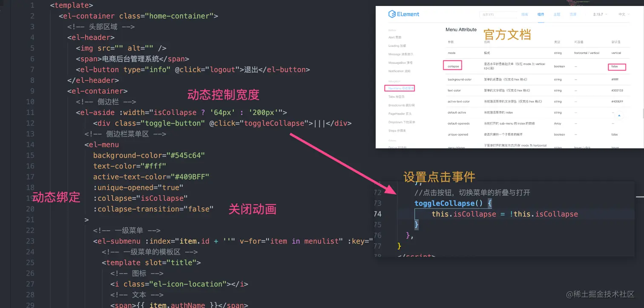The image size is (644, 308).
Task: Click the img tag on line 5
Action: 121,48
